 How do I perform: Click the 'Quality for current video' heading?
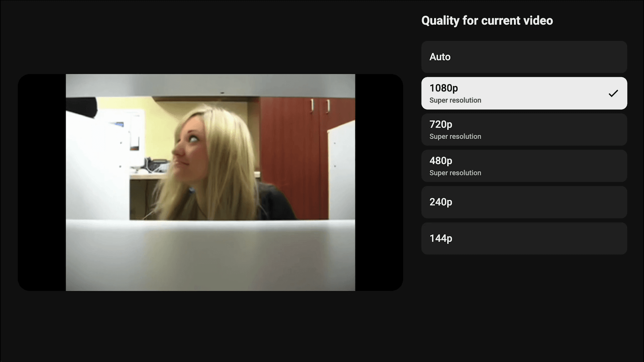(487, 21)
